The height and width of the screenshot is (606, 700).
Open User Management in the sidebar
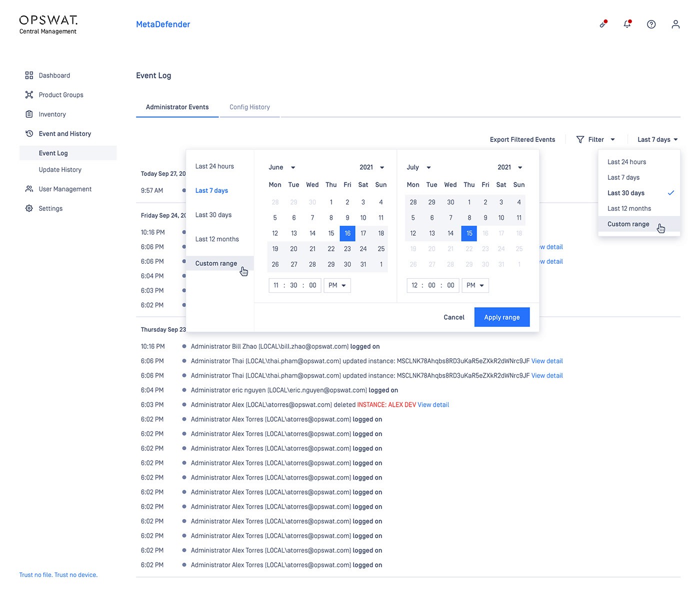65,189
